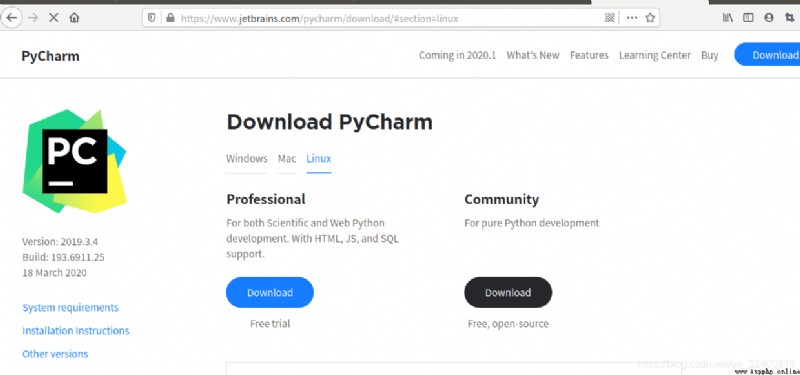Open the Library bookshelf icon
Screen dimensions: 800x375
coord(728,18)
